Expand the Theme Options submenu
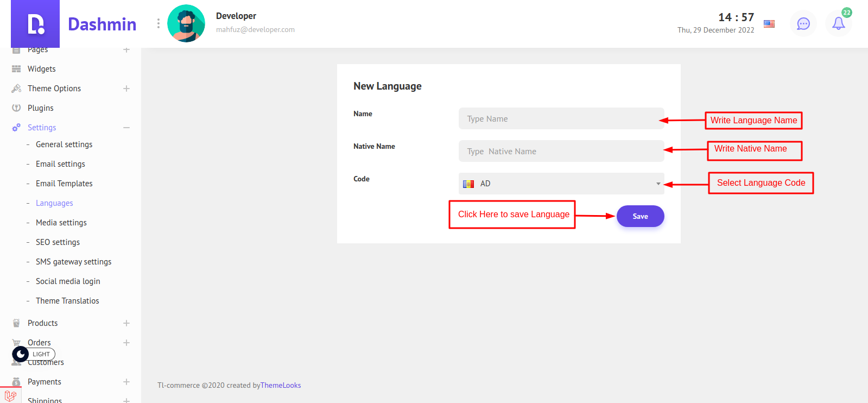868x403 pixels. tap(126, 89)
